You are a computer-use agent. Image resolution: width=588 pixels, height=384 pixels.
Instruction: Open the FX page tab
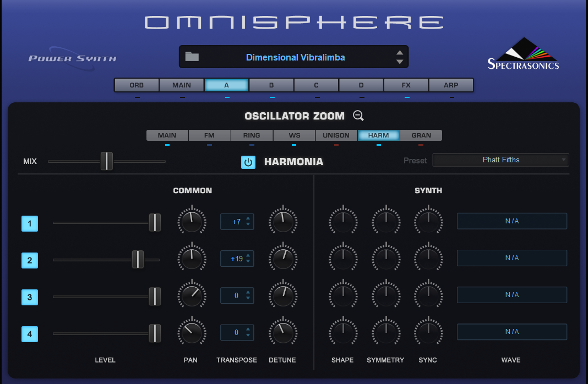406,85
